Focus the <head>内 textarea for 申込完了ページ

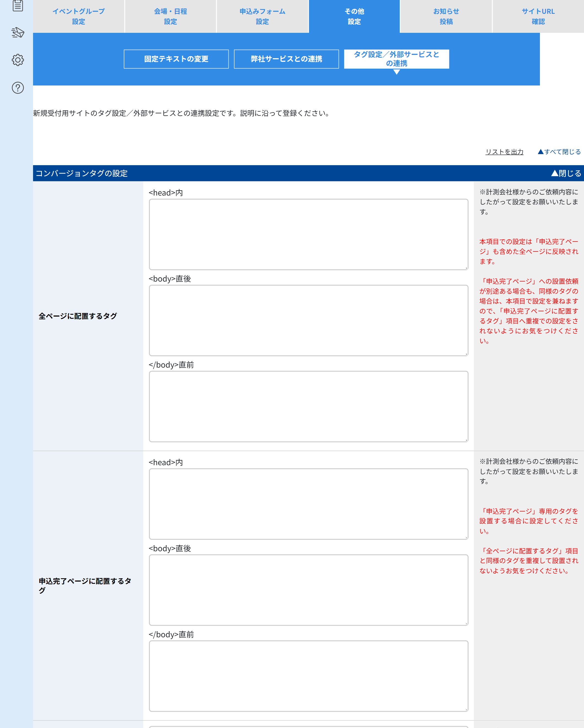tap(308, 504)
